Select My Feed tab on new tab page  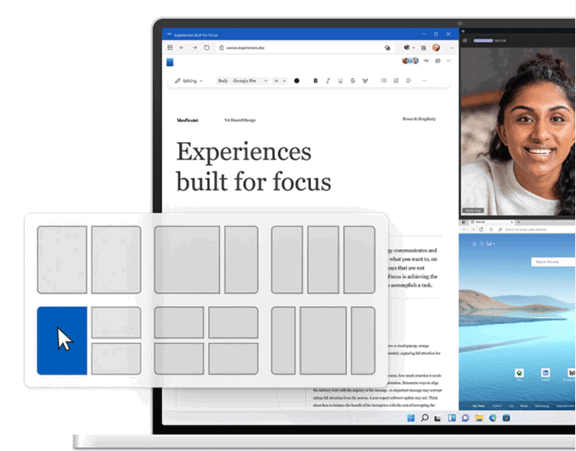(x=478, y=406)
